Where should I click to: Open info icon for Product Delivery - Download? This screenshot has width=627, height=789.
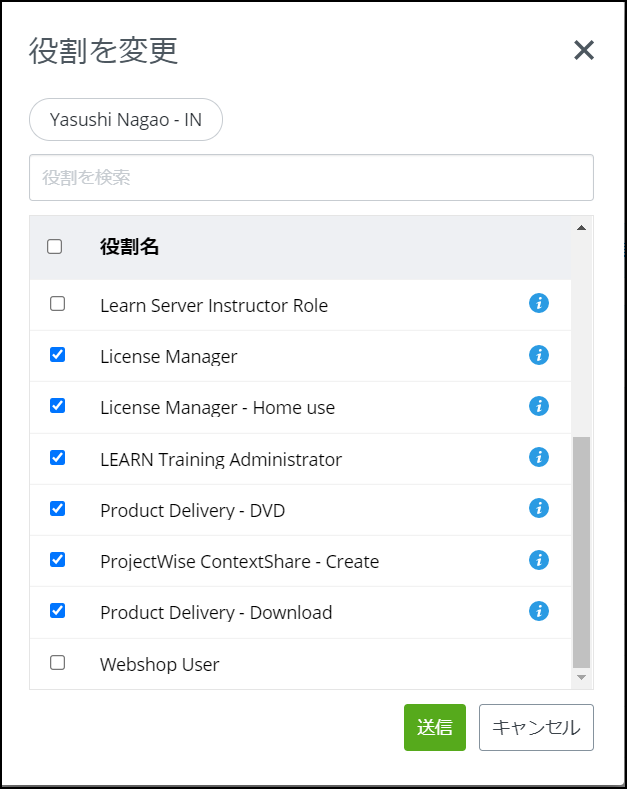click(x=538, y=611)
